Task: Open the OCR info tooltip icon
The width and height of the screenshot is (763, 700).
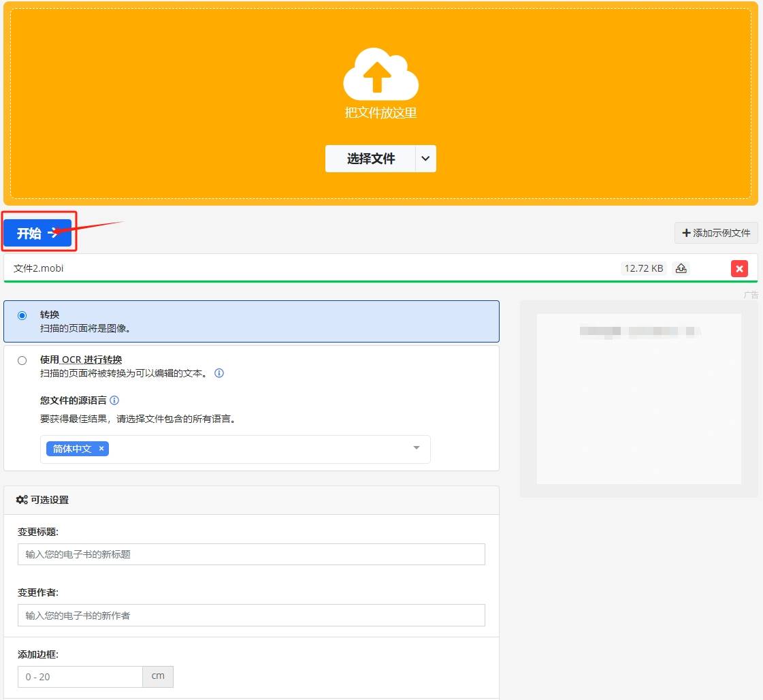Action: pyautogui.click(x=218, y=373)
